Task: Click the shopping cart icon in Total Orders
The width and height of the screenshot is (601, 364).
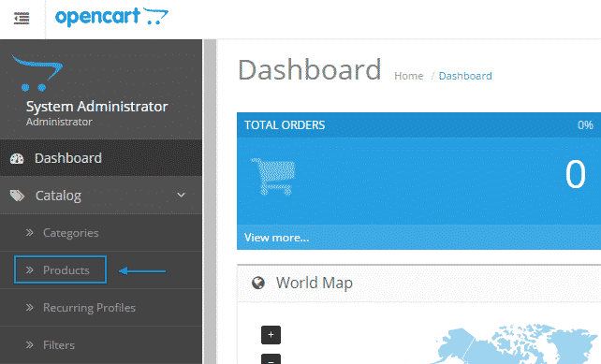Action: coord(273,176)
